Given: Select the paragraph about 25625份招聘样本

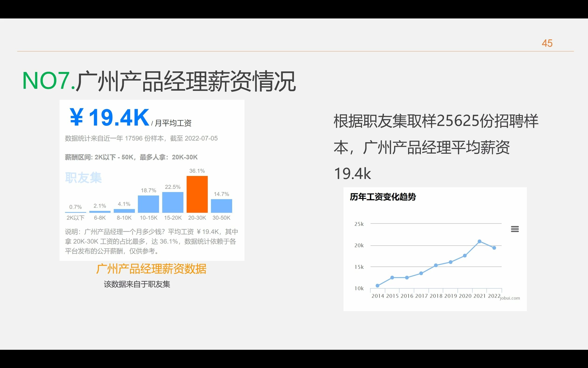Looking at the screenshot, I should 436,147.
